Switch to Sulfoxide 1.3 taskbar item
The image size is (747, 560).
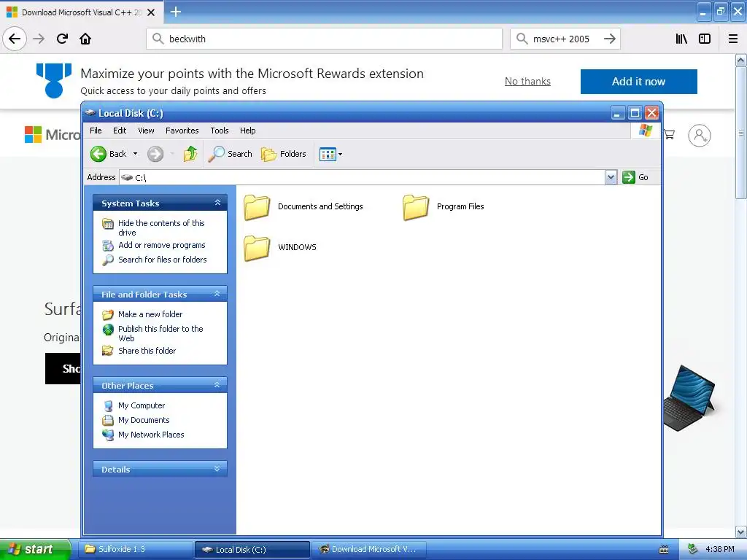[136, 550]
